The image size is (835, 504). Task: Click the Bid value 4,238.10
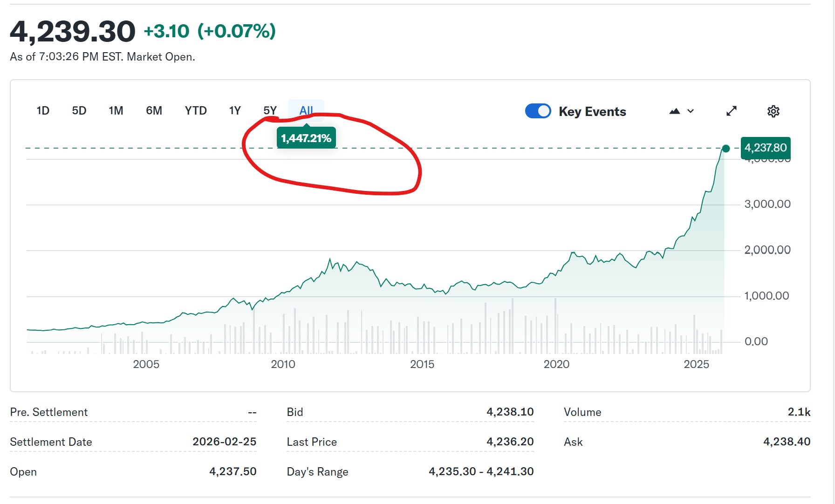[x=510, y=412]
